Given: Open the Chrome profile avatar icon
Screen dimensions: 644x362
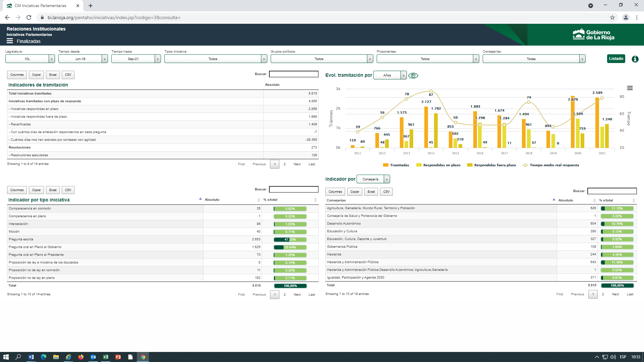Looking at the screenshot, I should click(626, 17).
